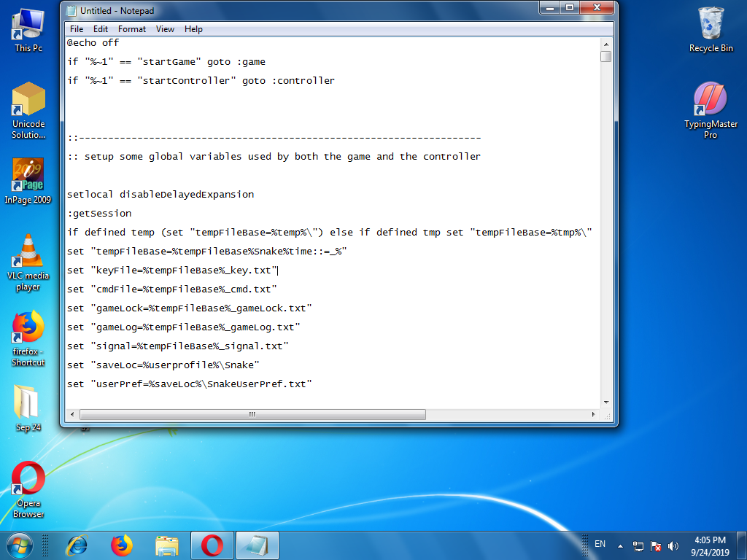747x560 pixels.
Task: Launch Firefox from the taskbar
Action: (x=122, y=545)
